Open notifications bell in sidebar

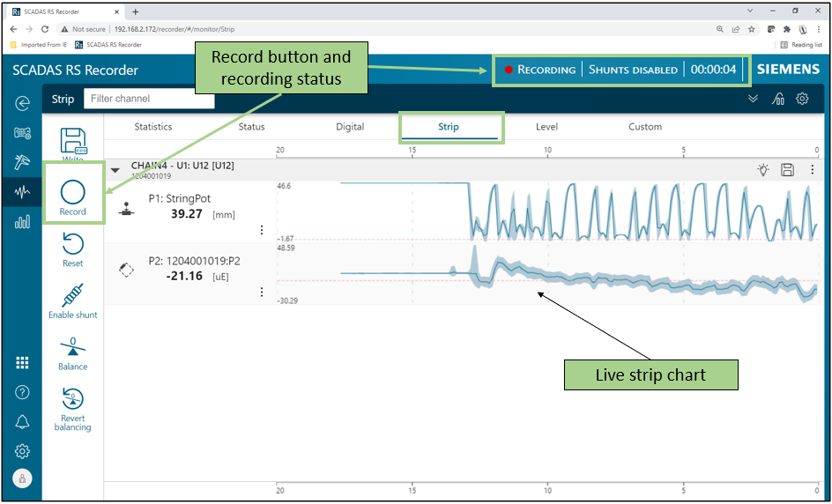22,422
